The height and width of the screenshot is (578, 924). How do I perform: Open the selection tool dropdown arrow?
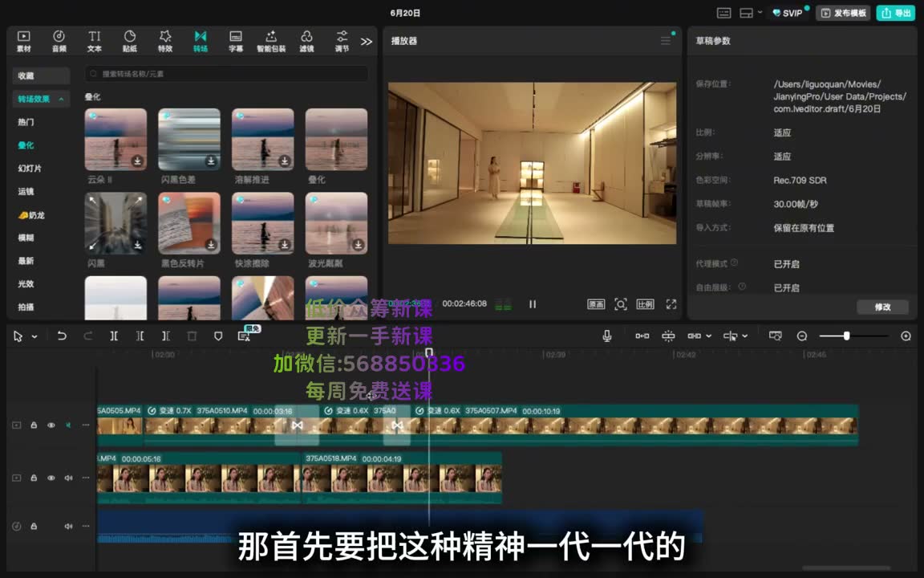click(34, 336)
